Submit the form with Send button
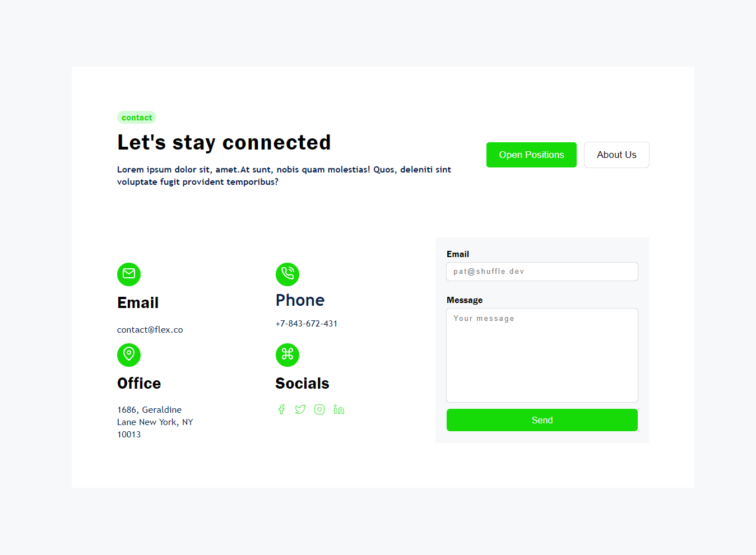756x555 pixels. pos(542,420)
